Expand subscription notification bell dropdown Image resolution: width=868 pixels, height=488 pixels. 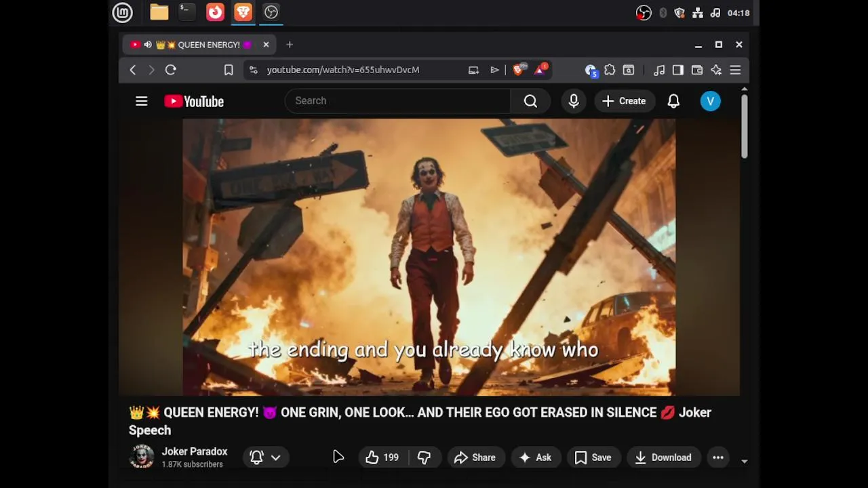pyautogui.click(x=265, y=457)
